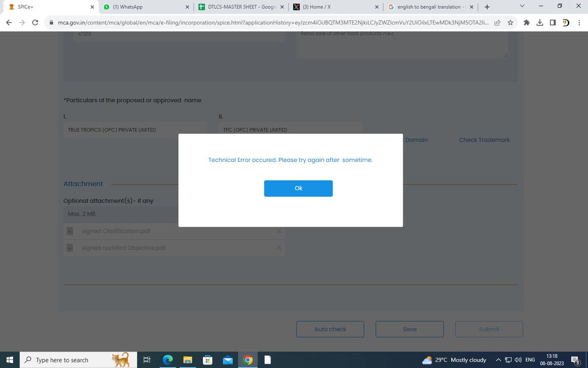
Task: Click ENG language indicator
Action: [530, 360]
